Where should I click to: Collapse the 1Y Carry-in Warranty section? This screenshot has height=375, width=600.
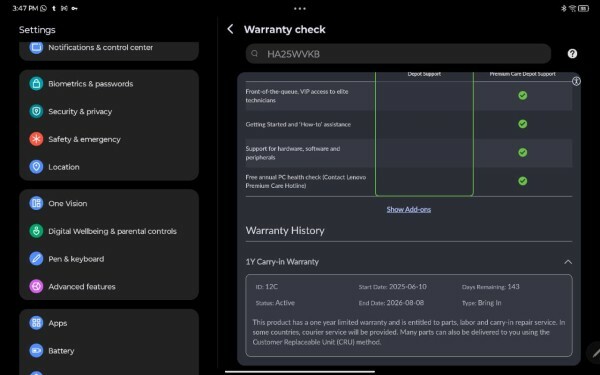click(568, 262)
